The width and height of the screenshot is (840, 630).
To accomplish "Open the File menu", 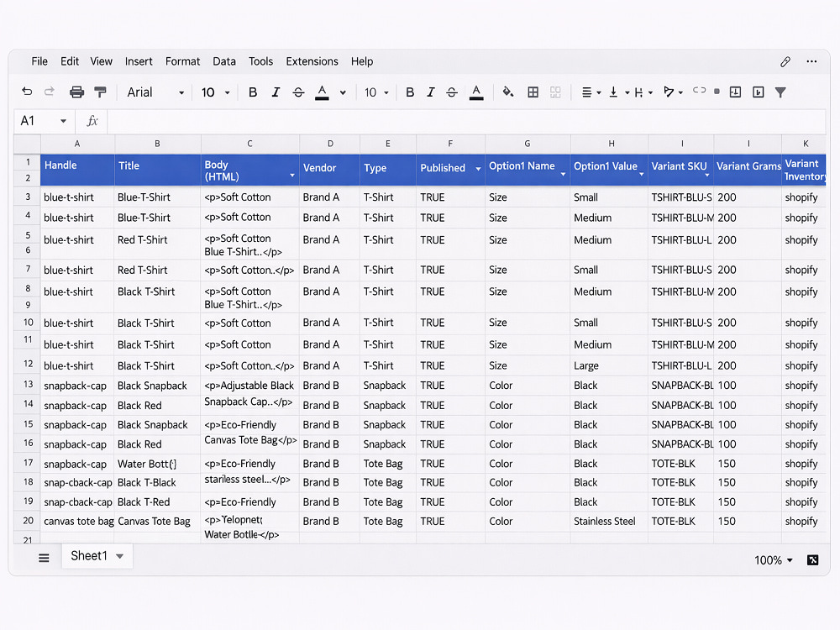I will pos(39,61).
